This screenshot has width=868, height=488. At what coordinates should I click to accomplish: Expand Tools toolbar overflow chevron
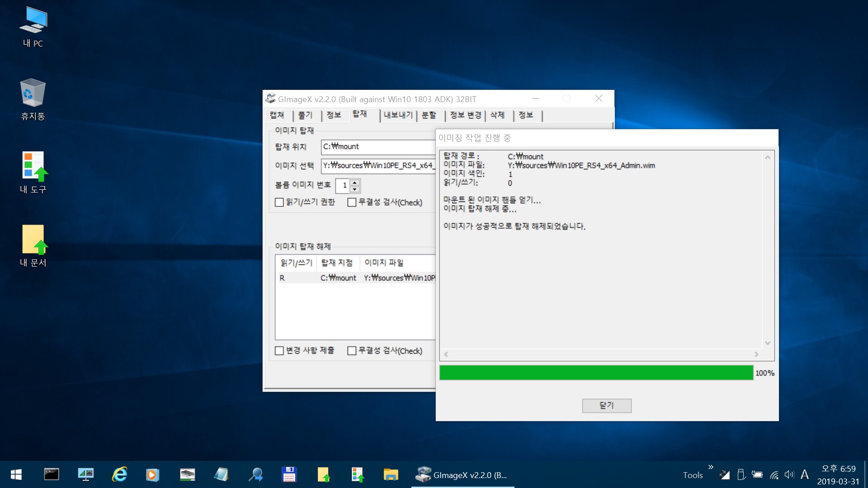tap(711, 467)
